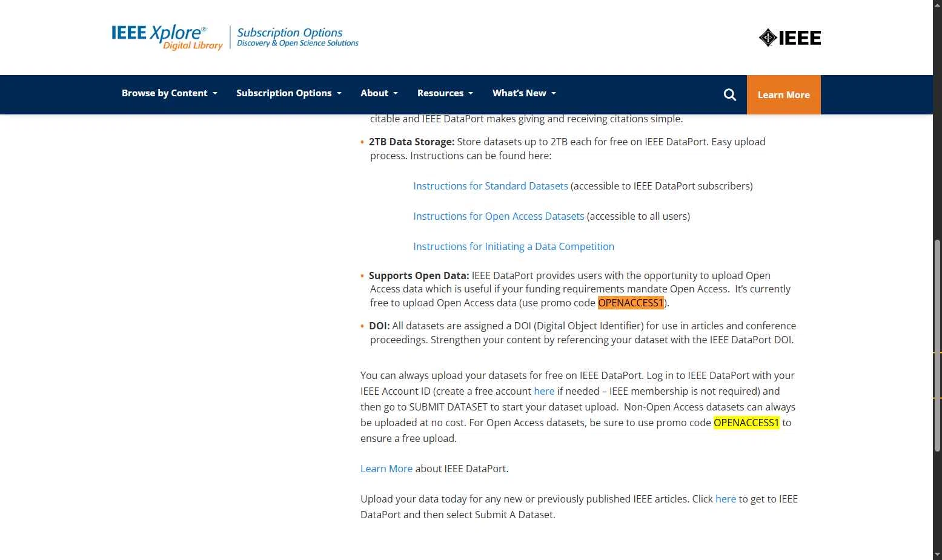Screen dimensions: 942x560
Task: Click yellow-highlighted OPENACCESS1 promo code
Action: click(746, 423)
